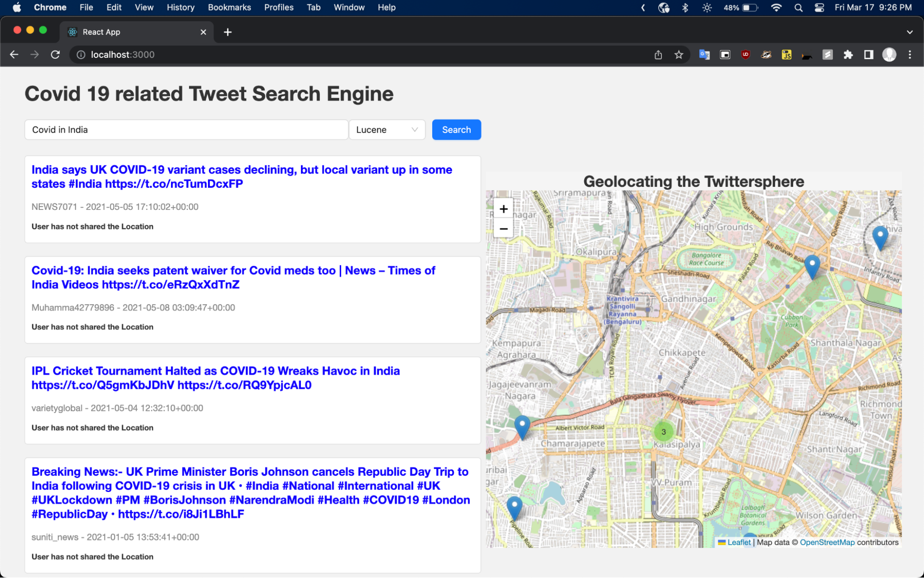
Task: Click the map pin near Raj Bhavan Road
Action: 812,265
